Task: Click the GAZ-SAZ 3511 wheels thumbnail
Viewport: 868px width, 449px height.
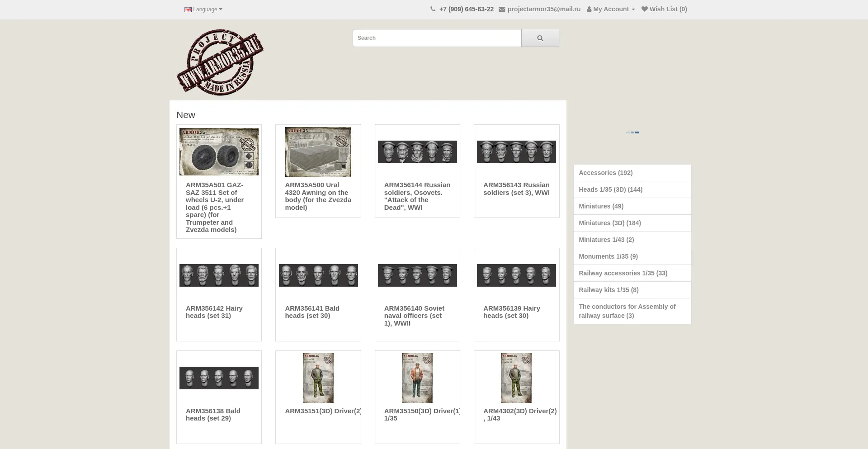Action: coord(219,151)
